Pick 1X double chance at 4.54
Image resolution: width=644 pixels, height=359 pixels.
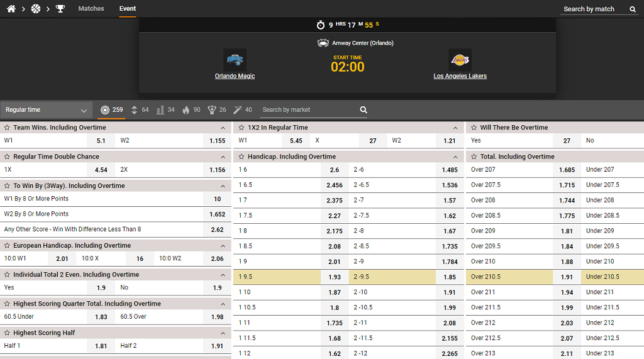coord(101,170)
